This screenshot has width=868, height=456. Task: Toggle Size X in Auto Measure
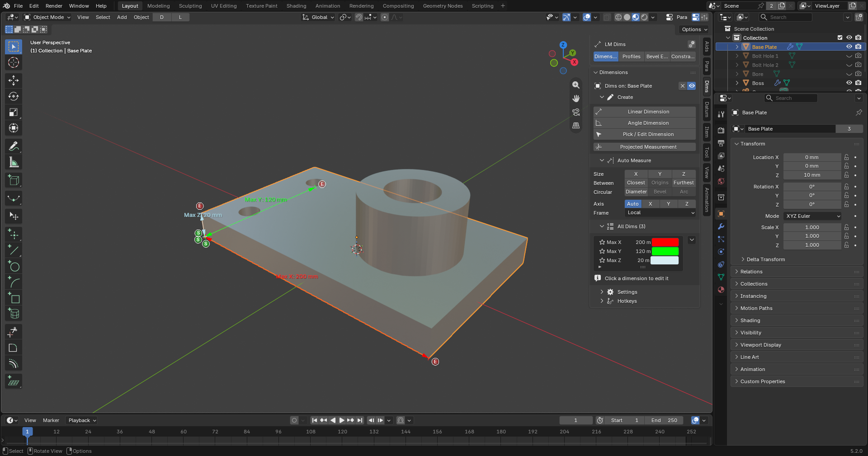[636, 174]
